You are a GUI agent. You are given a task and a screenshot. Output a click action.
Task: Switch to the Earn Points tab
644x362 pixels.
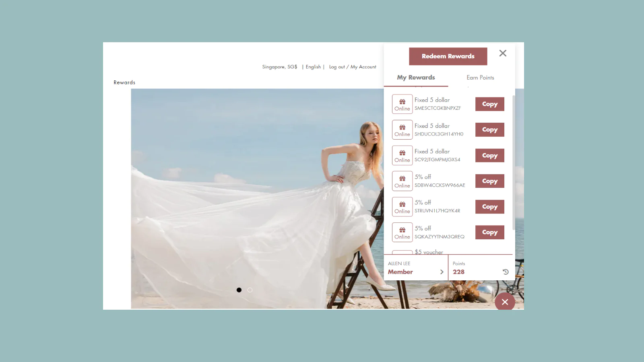(x=480, y=78)
